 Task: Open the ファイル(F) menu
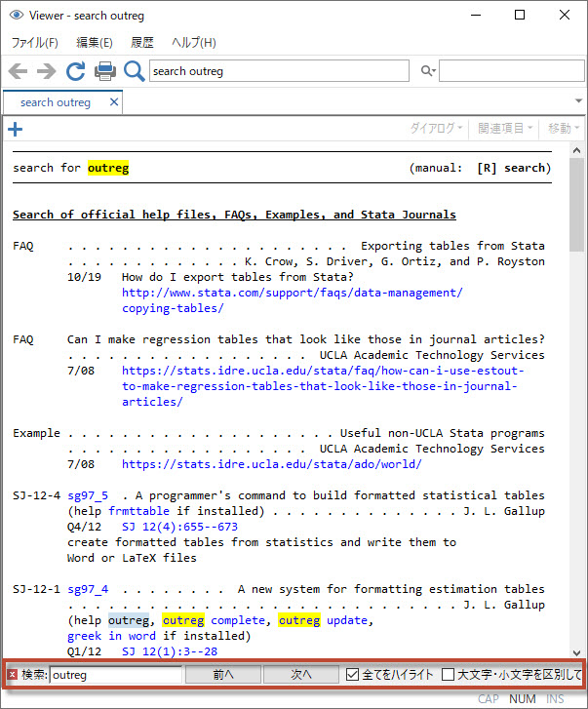[35, 43]
